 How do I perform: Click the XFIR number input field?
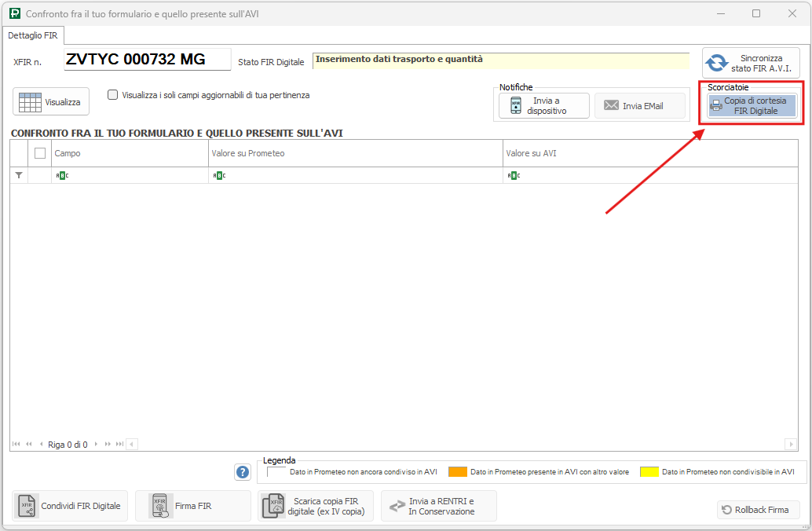pyautogui.click(x=147, y=60)
